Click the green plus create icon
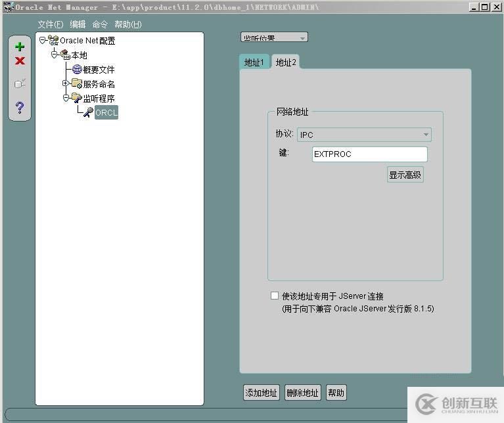Image resolution: width=504 pixels, height=423 pixels. tap(20, 47)
